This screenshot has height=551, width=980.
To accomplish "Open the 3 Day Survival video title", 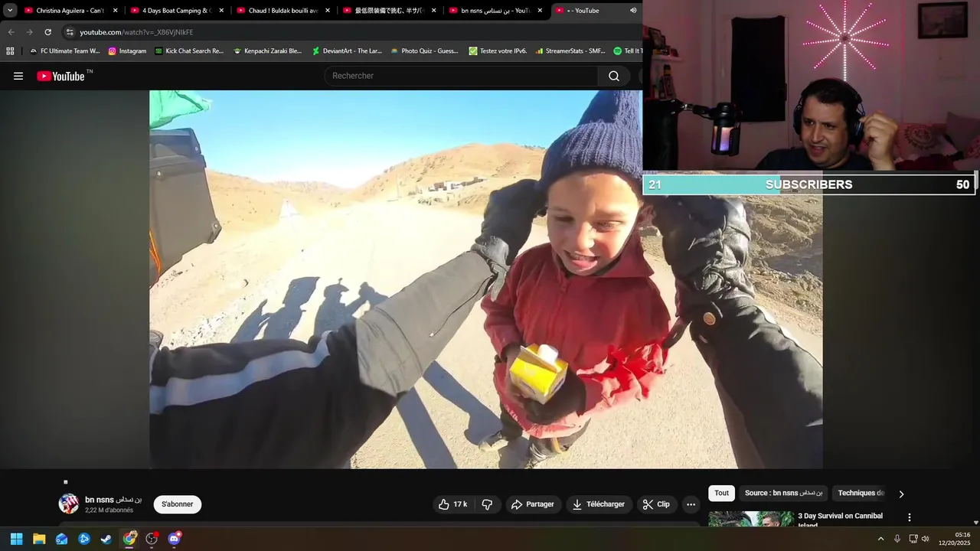I will tap(840, 520).
